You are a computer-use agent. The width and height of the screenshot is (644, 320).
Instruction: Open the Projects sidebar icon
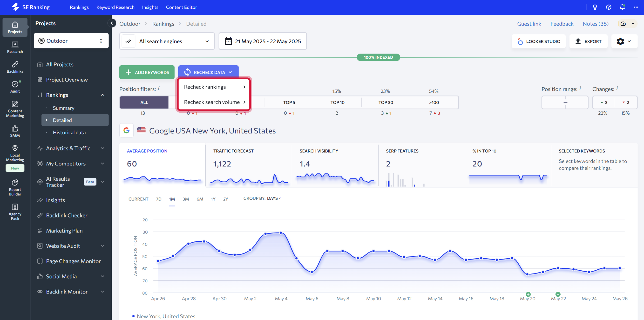pyautogui.click(x=15, y=27)
